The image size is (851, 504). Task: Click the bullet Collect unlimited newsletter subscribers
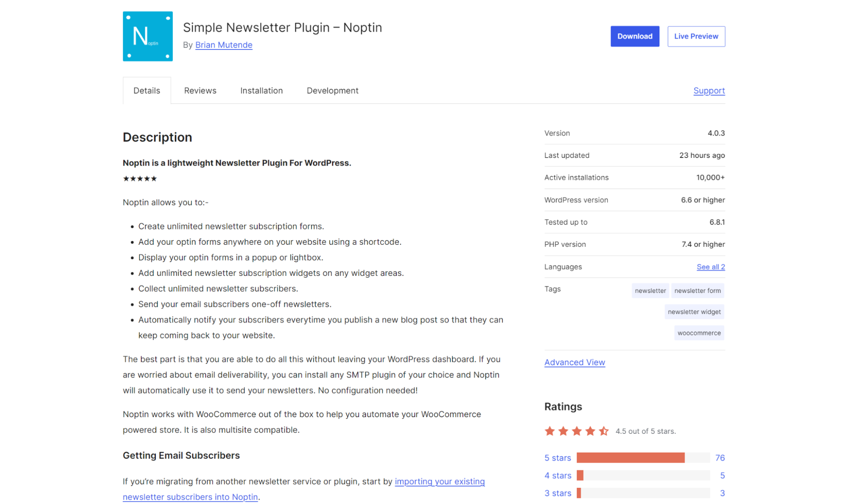pyautogui.click(x=218, y=289)
